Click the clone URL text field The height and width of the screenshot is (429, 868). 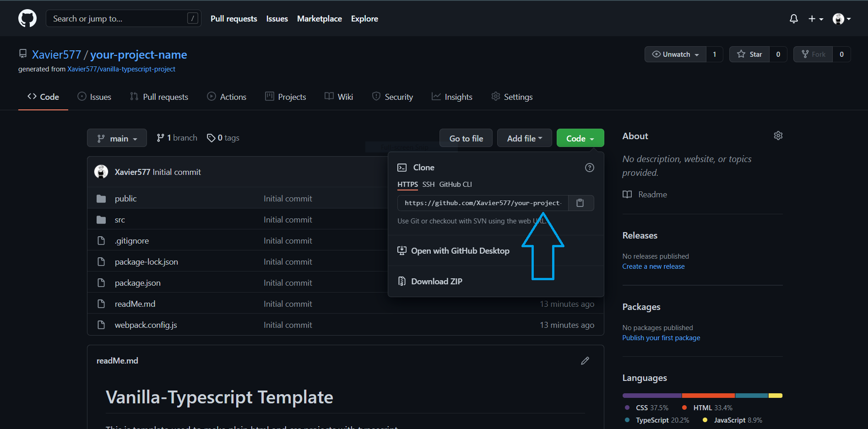tap(483, 203)
